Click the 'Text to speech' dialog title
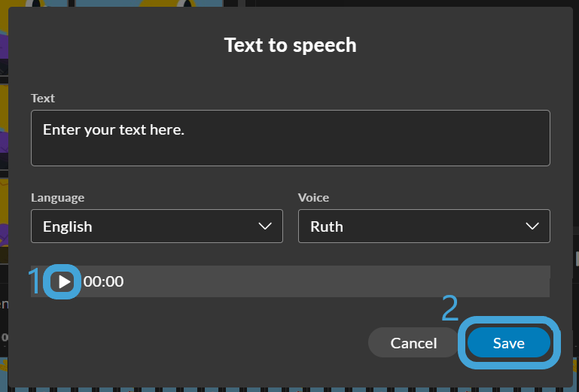This screenshot has height=392, width=579. click(x=290, y=45)
